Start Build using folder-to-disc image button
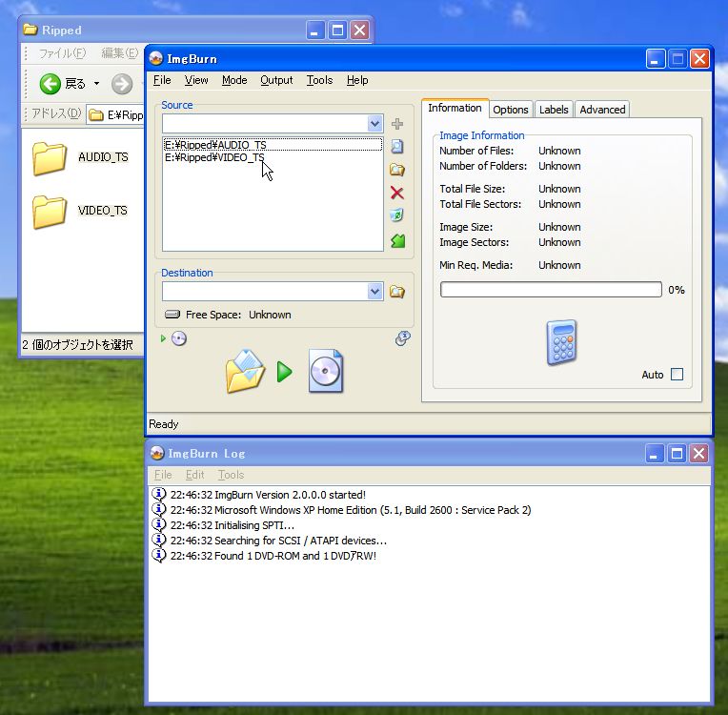This screenshot has width=728, height=715. [284, 372]
